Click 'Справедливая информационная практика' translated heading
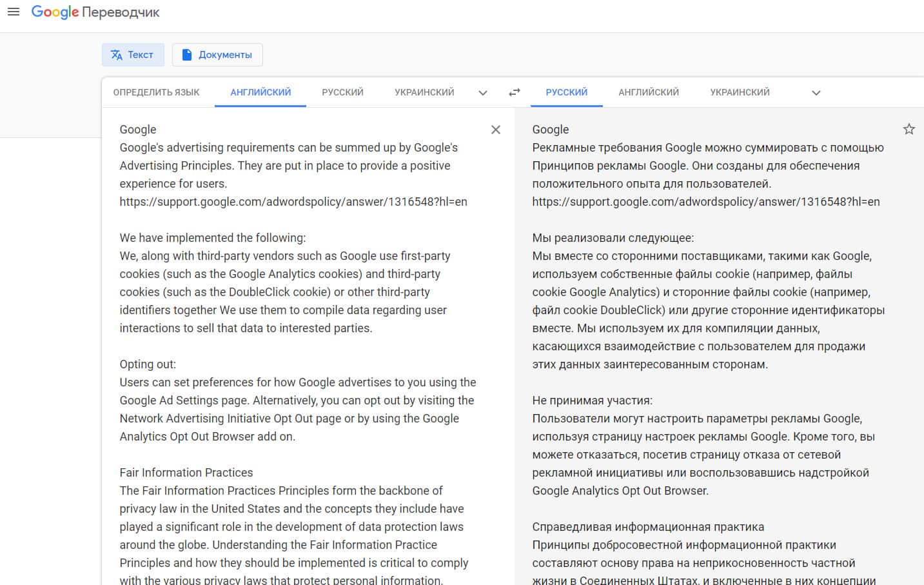924x585 pixels. click(x=648, y=527)
